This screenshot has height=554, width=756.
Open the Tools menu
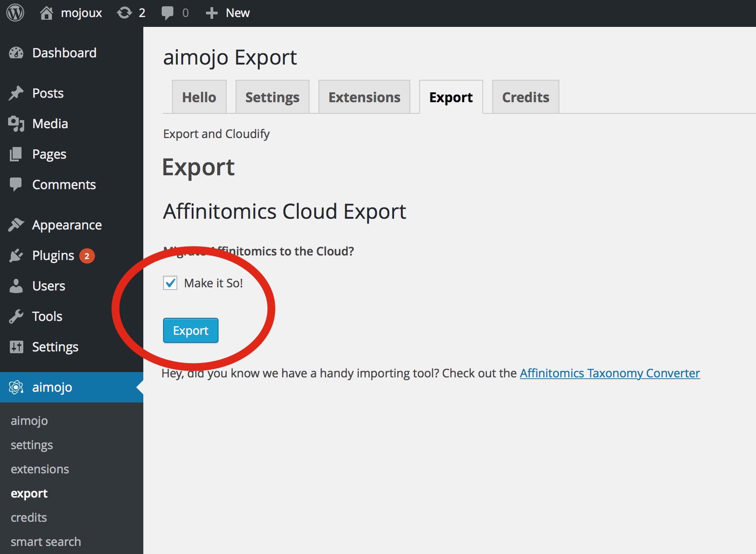point(72,316)
